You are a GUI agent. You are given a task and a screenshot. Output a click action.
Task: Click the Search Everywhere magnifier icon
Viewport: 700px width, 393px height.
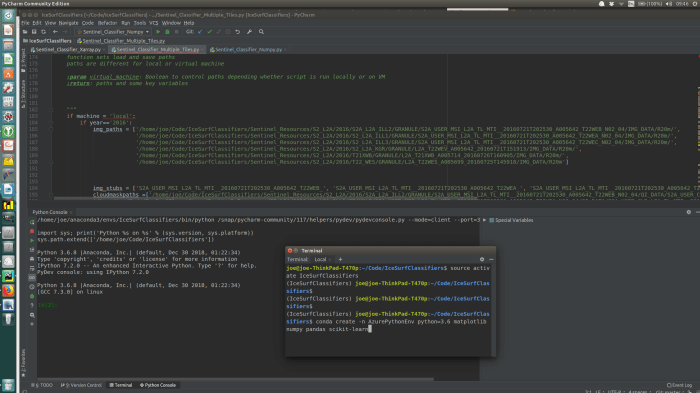tap(261, 32)
